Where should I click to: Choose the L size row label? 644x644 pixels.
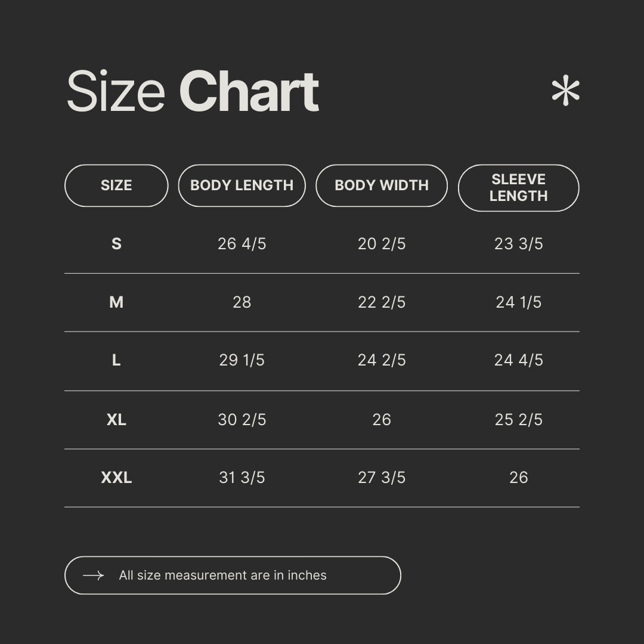116,360
